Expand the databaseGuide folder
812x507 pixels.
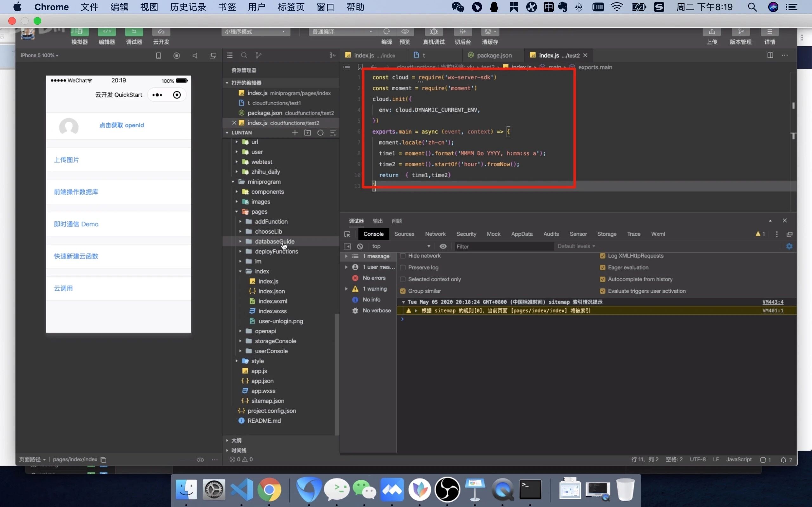pos(274,241)
